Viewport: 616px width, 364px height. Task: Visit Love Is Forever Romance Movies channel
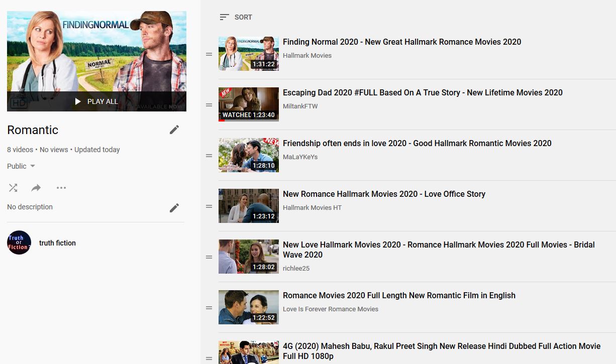point(331,309)
